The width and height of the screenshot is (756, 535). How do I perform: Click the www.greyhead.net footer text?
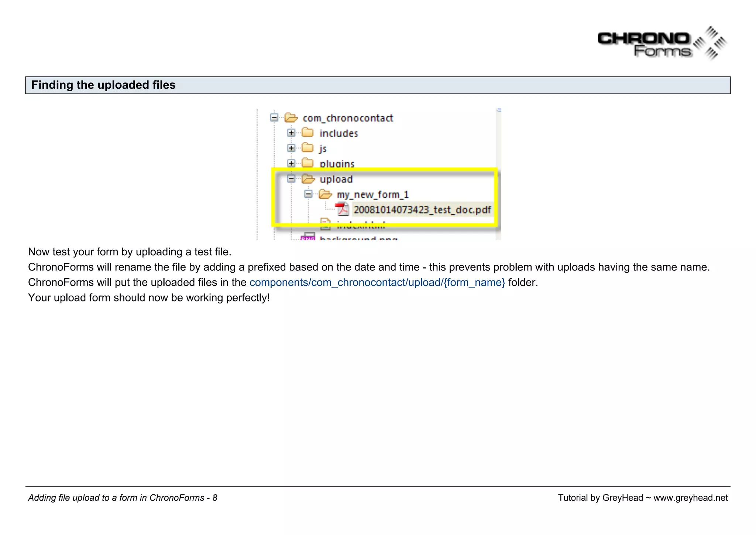(x=690, y=498)
